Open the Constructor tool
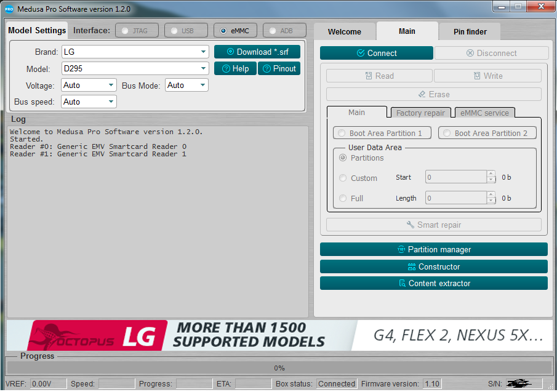This screenshot has width=557, height=392. (434, 266)
